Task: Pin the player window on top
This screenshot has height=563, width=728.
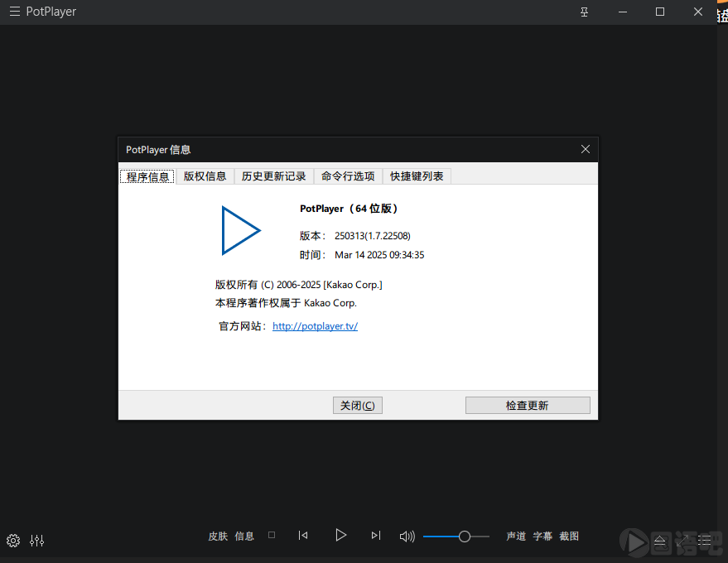Action: click(585, 12)
